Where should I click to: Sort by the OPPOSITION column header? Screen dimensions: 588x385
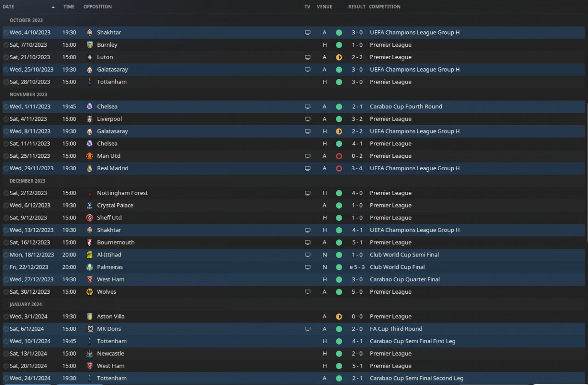[97, 7]
